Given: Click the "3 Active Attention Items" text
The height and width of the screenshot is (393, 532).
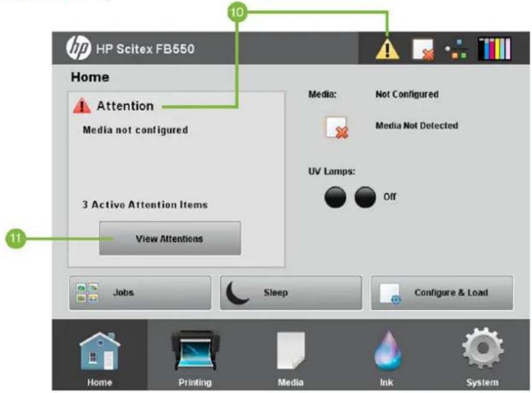Looking at the screenshot, I should point(145,205).
